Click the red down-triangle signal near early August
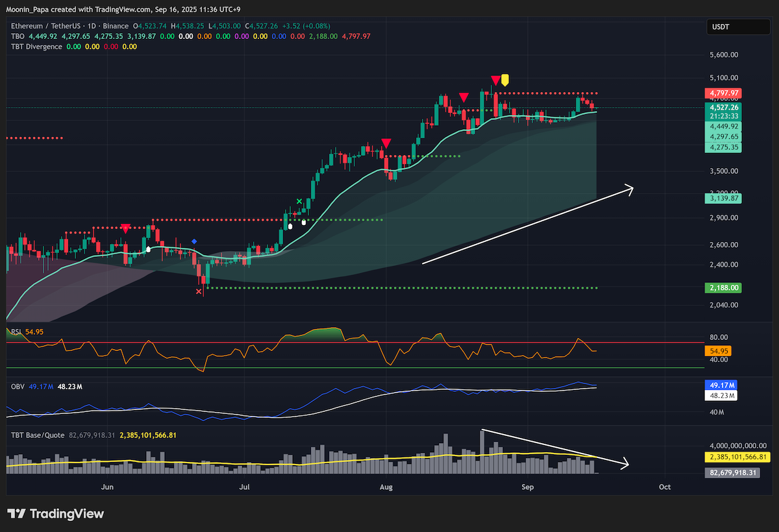 (x=386, y=143)
